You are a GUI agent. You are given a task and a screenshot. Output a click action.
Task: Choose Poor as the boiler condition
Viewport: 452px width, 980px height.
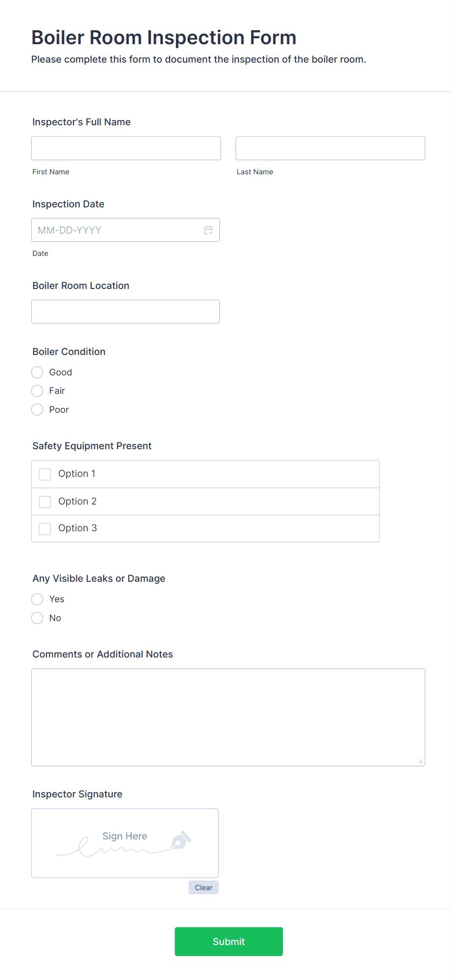37,409
